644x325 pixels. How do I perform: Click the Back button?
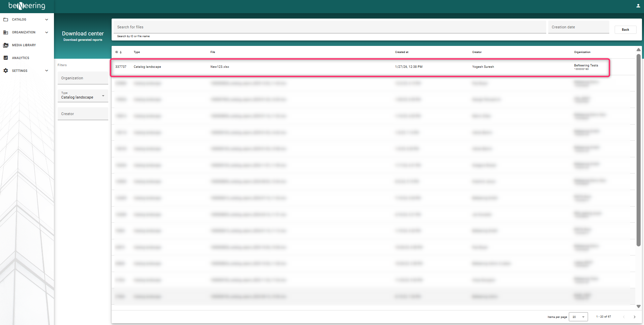click(625, 30)
